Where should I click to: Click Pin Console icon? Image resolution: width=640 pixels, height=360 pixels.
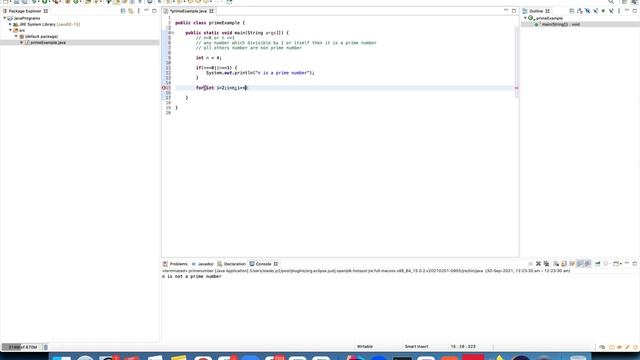coord(598,264)
